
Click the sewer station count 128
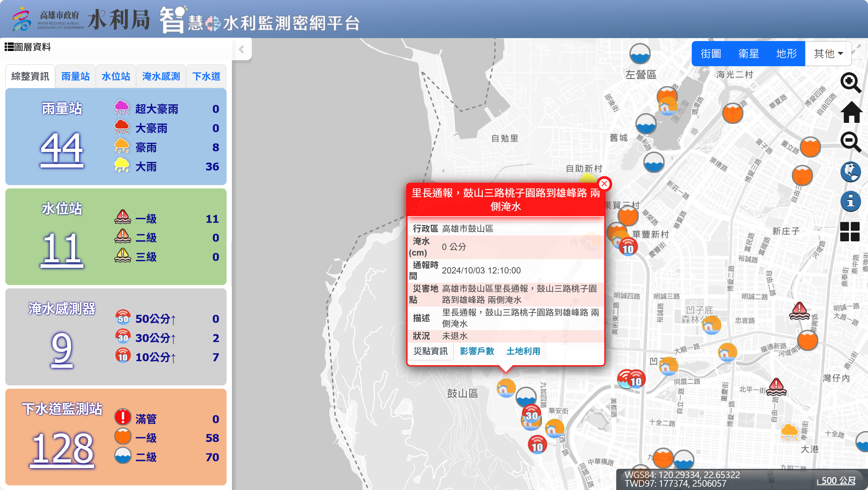[62, 449]
